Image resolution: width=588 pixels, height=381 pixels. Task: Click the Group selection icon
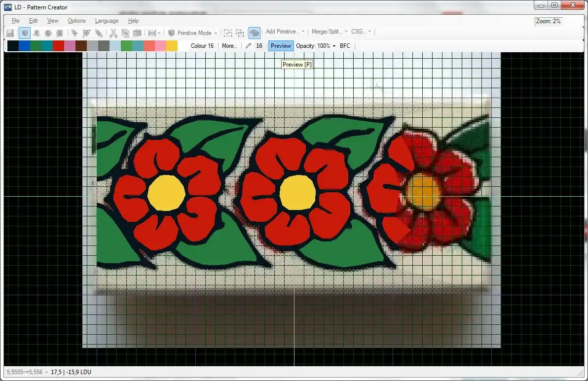pyautogui.click(x=227, y=33)
